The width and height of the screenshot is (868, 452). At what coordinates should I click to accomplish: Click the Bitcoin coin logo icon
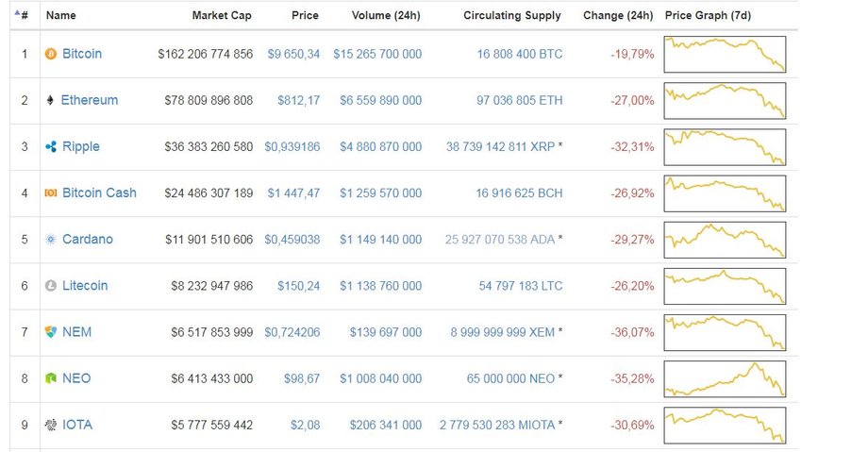[x=51, y=54]
